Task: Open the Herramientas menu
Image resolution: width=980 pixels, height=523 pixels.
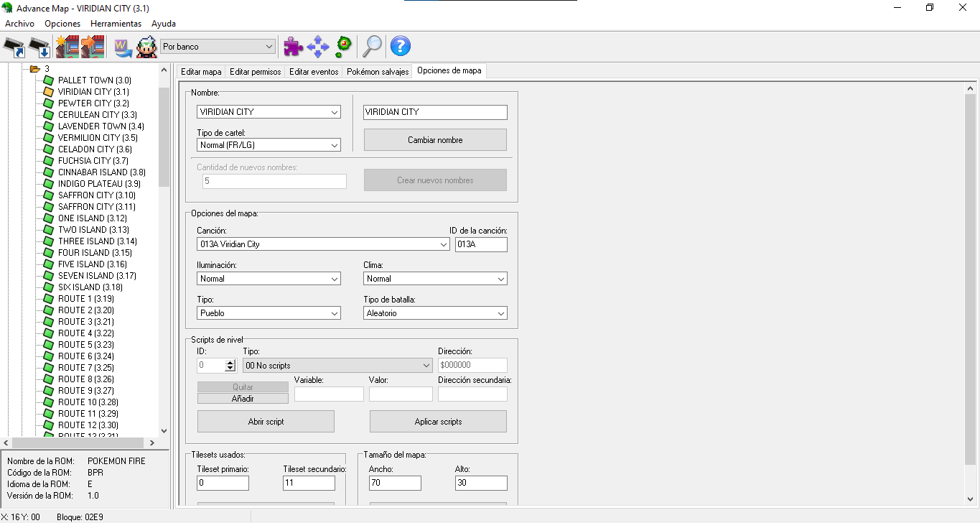Action: click(x=116, y=24)
